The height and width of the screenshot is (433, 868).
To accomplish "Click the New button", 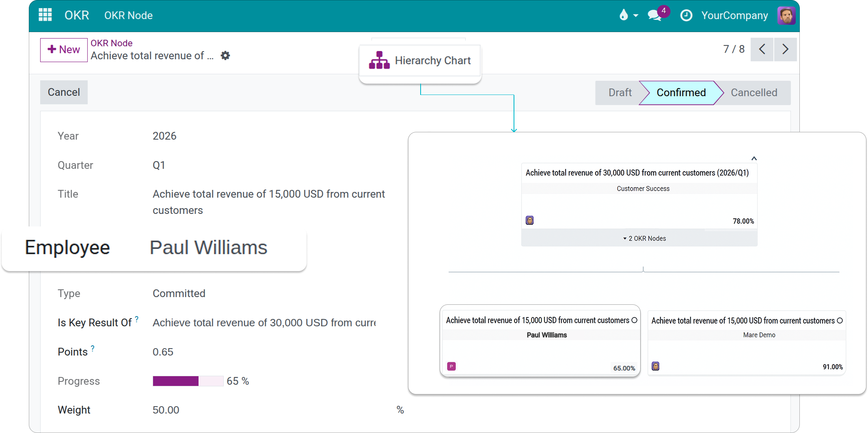I will pos(64,50).
